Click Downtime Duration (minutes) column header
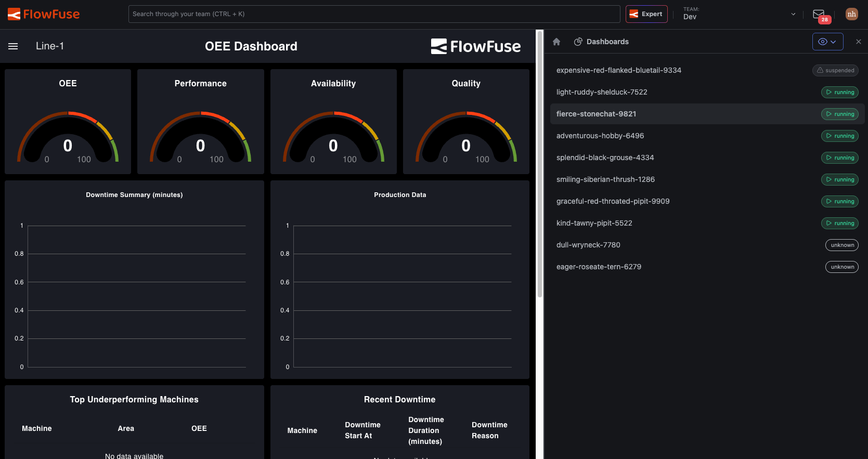This screenshot has height=459, width=868. pyautogui.click(x=426, y=430)
